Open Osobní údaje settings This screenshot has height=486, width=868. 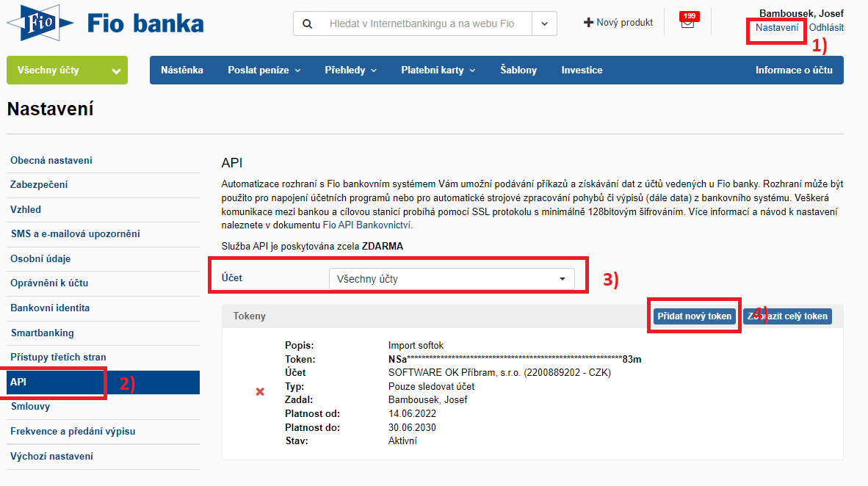40,259
